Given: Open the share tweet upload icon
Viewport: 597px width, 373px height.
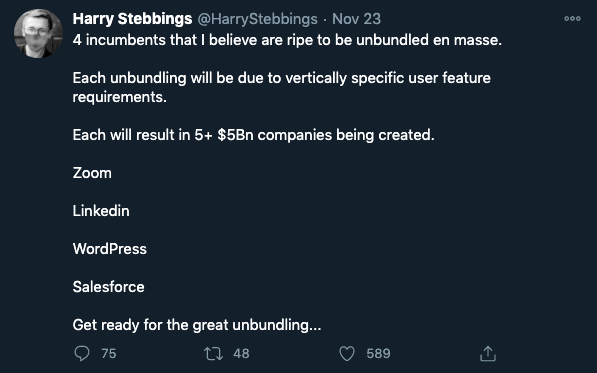Looking at the screenshot, I should [488, 353].
